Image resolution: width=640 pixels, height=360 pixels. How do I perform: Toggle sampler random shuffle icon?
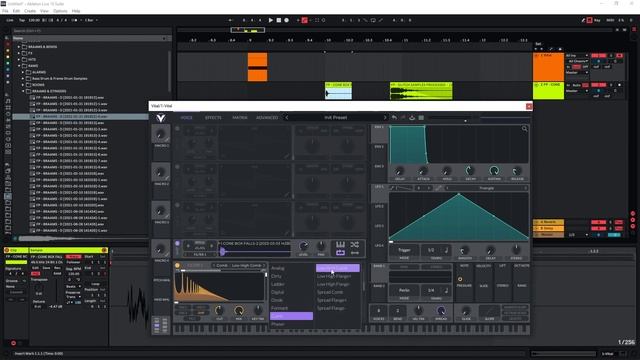point(354,244)
